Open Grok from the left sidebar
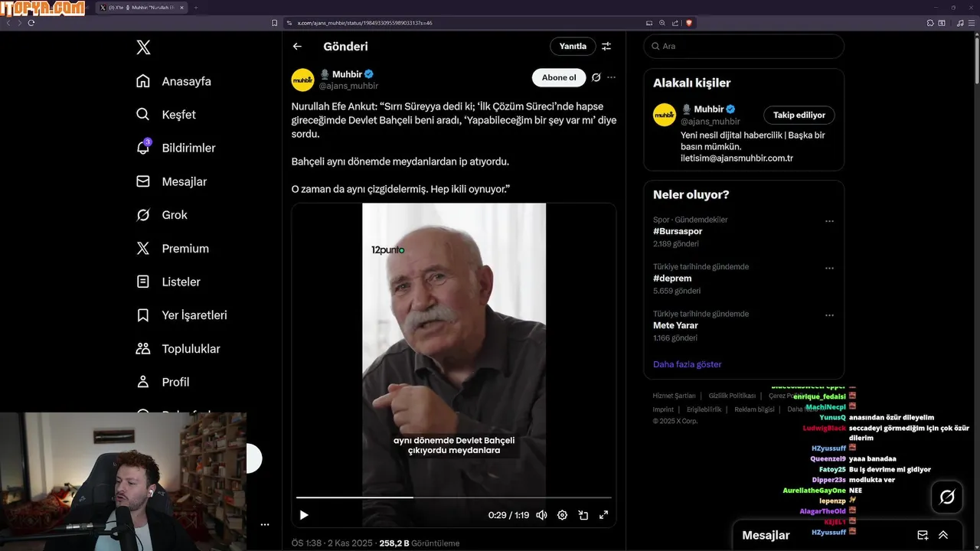This screenshot has height=551, width=980. pos(161,215)
